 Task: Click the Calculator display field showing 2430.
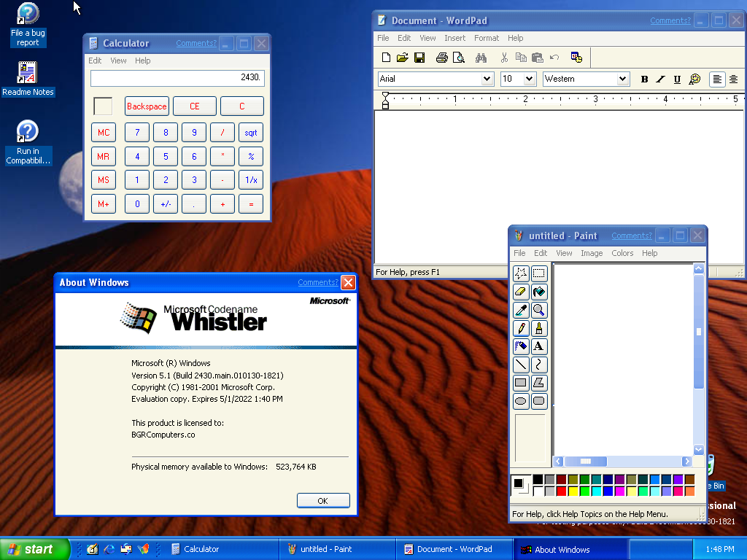178,77
